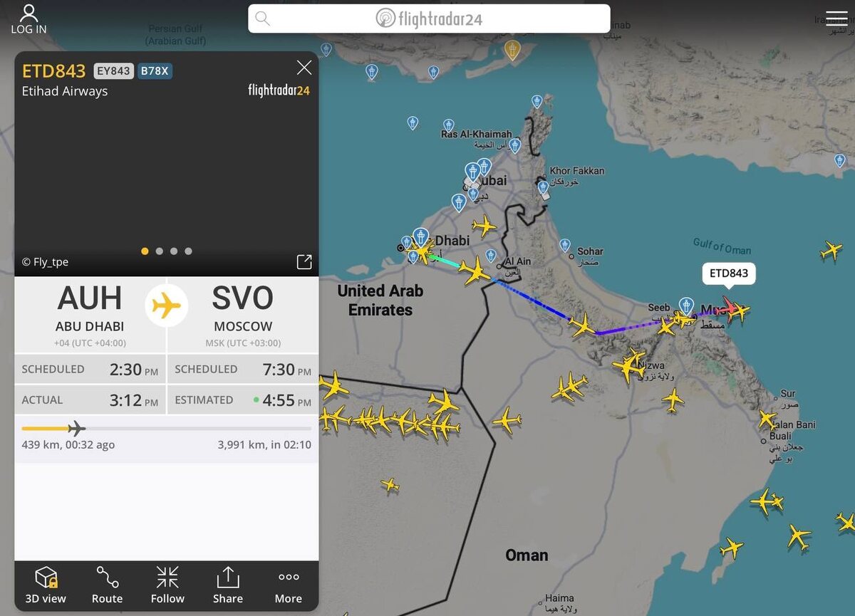Close the ETD843 flight panel

coord(304,68)
